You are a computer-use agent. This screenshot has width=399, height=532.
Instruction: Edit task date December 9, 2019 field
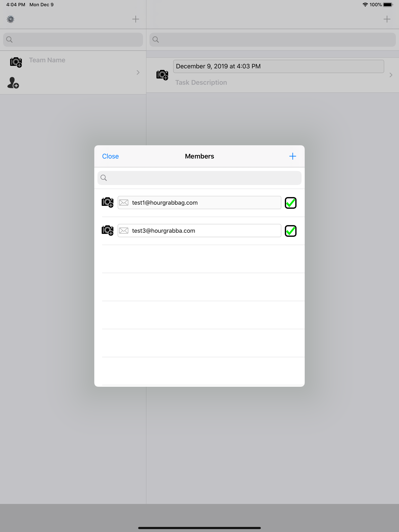(279, 66)
